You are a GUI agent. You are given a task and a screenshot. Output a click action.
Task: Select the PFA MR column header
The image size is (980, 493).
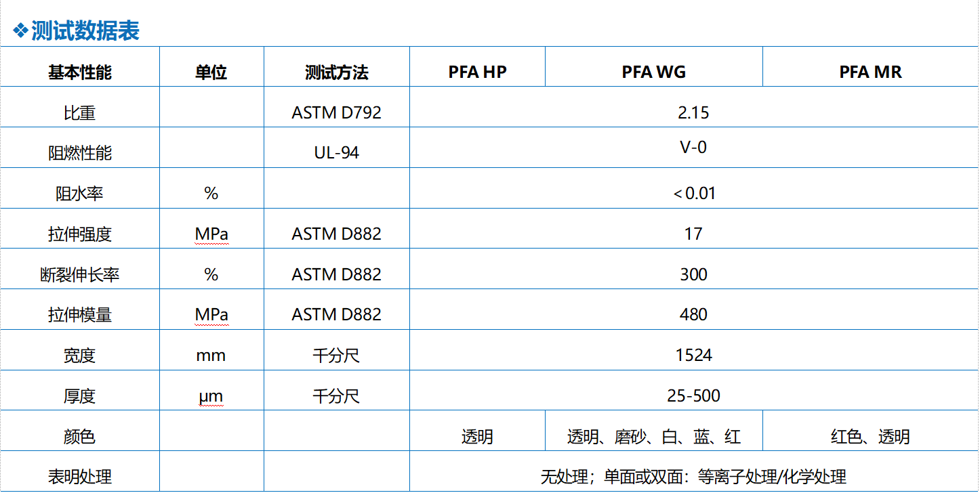click(x=870, y=72)
